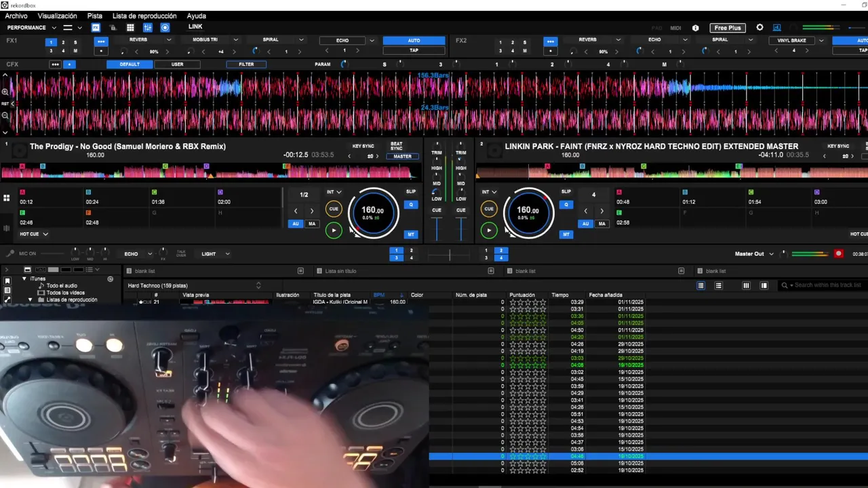Open Lista de reproducción menu
Image resolution: width=868 pixels, height=488 pixels.
point(144,16)
